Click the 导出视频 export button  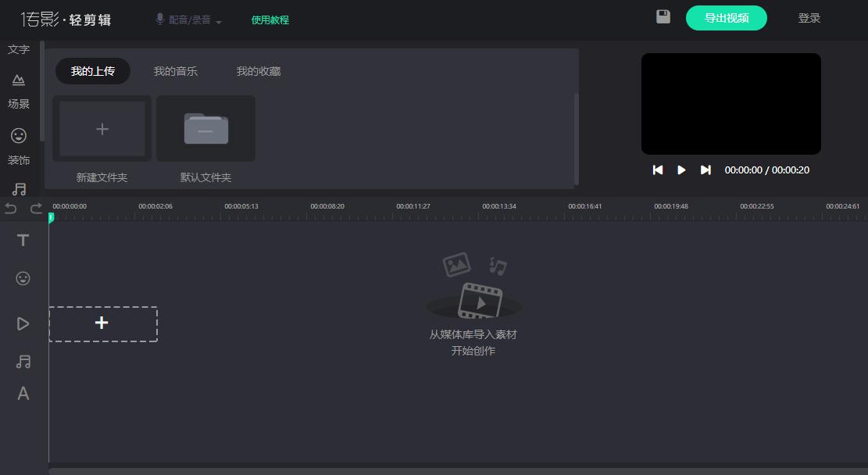pyautogui.click(x=726, y=17)
